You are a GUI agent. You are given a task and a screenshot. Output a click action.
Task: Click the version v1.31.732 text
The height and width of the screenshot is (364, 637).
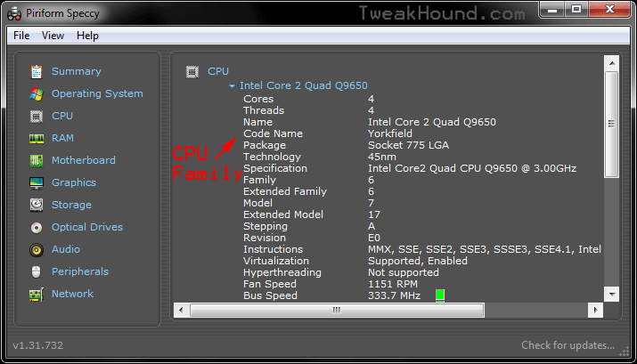point(37,345)
